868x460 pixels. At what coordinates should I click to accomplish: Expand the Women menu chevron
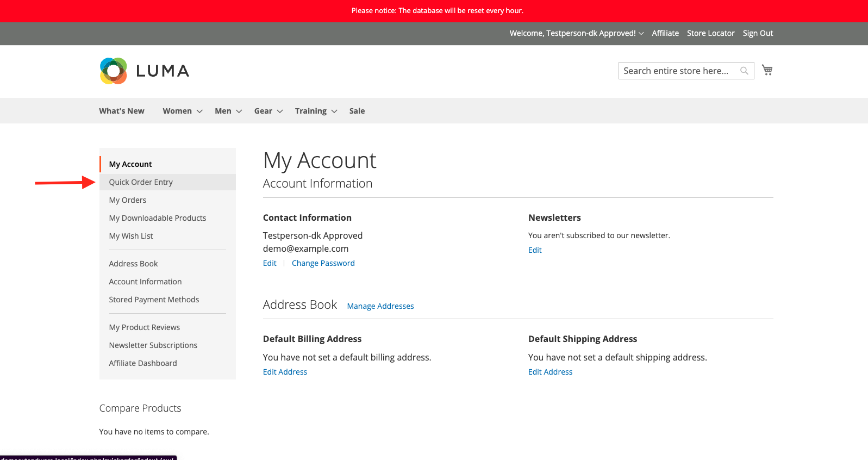[x=199, y=111]
